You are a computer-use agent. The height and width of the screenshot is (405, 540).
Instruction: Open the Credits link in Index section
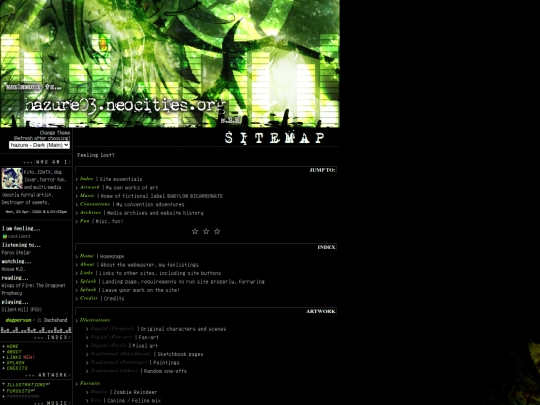(89, 298)
